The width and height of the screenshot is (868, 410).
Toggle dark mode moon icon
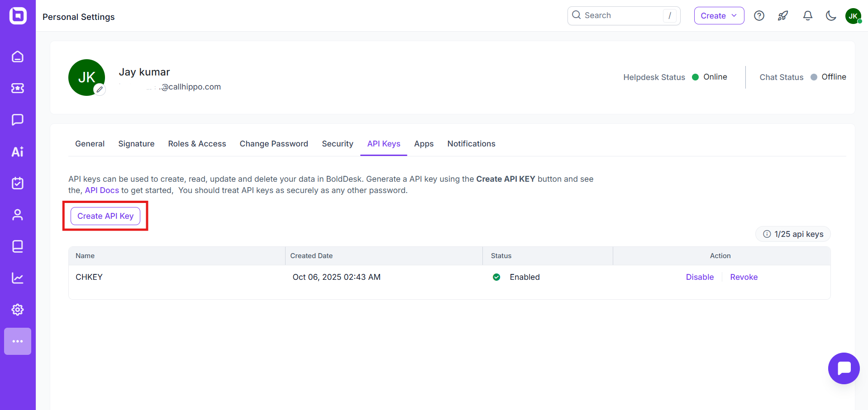(x=831, y=16)
